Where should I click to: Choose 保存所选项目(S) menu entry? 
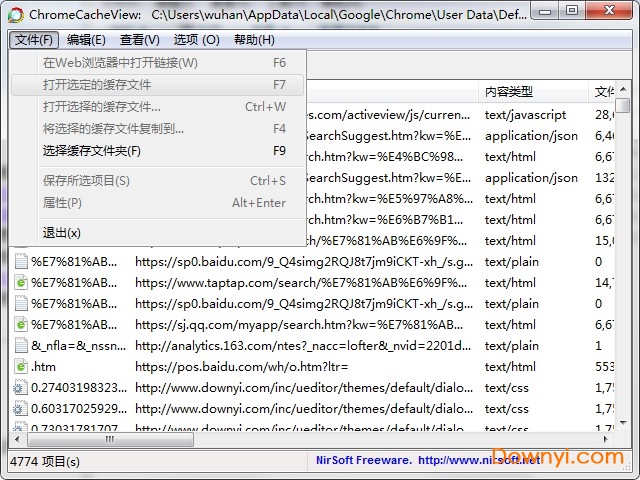(158, 181)
